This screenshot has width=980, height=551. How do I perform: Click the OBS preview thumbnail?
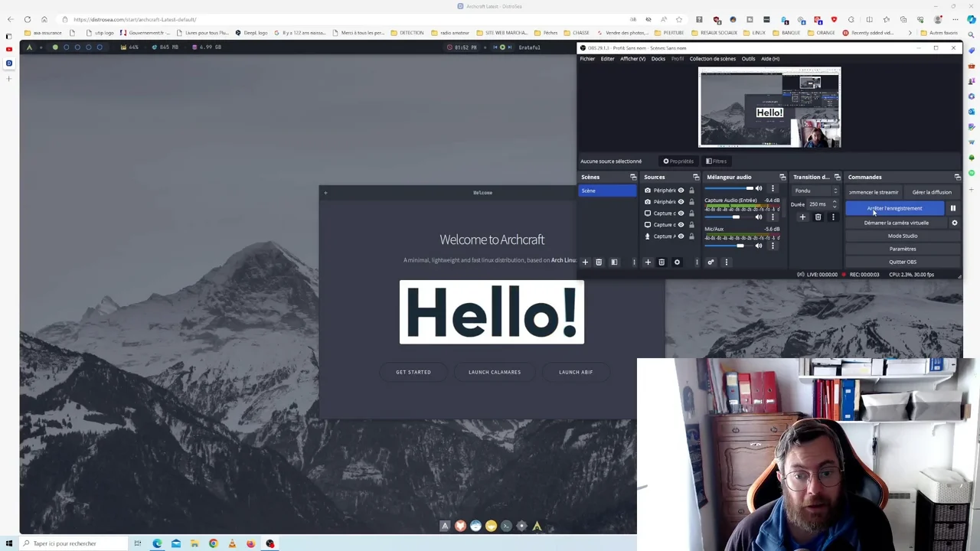point(769,107)
